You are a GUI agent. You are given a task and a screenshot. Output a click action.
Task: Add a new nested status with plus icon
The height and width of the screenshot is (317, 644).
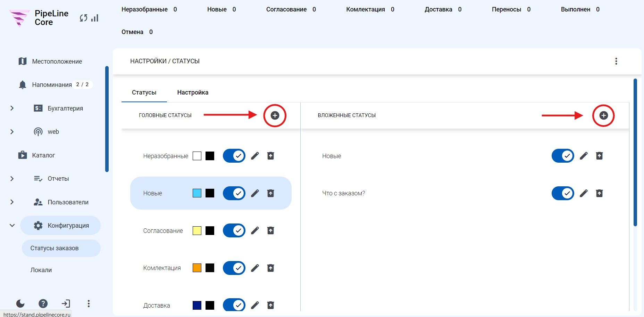(x=603, y=115)
